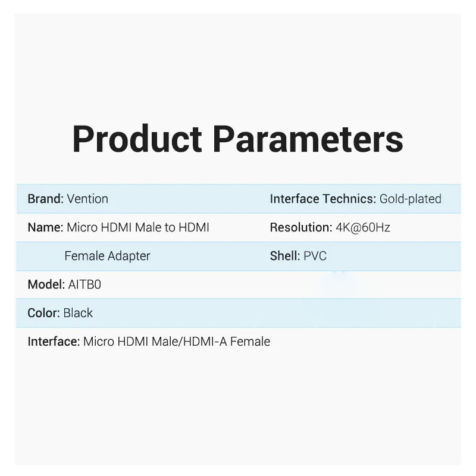Select the "AITB0" model number
This screenshot has width=476, height=476.
84,284
